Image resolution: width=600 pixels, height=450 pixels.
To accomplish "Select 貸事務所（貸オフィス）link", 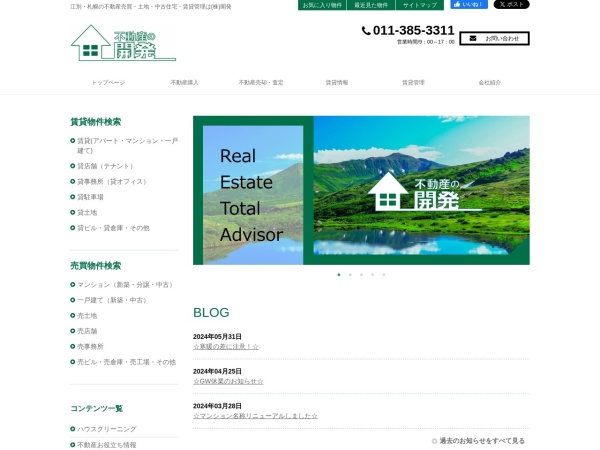I will [113, 181].
